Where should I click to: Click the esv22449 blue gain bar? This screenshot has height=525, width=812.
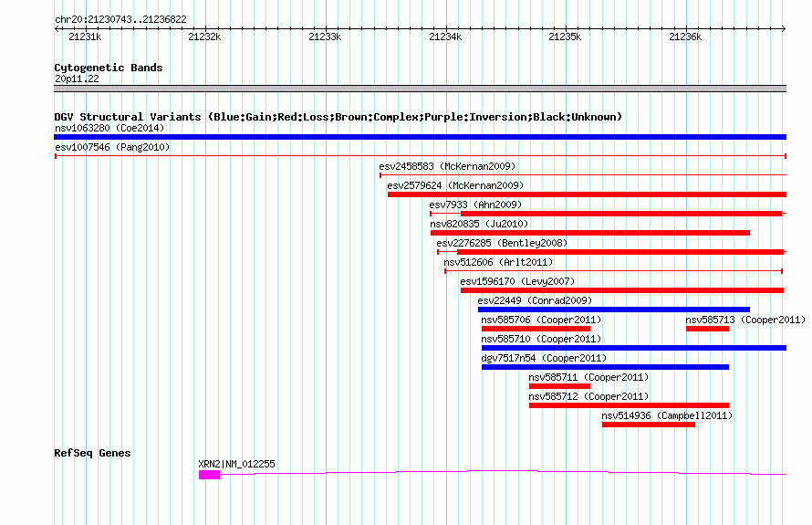[x=614, y=310]
